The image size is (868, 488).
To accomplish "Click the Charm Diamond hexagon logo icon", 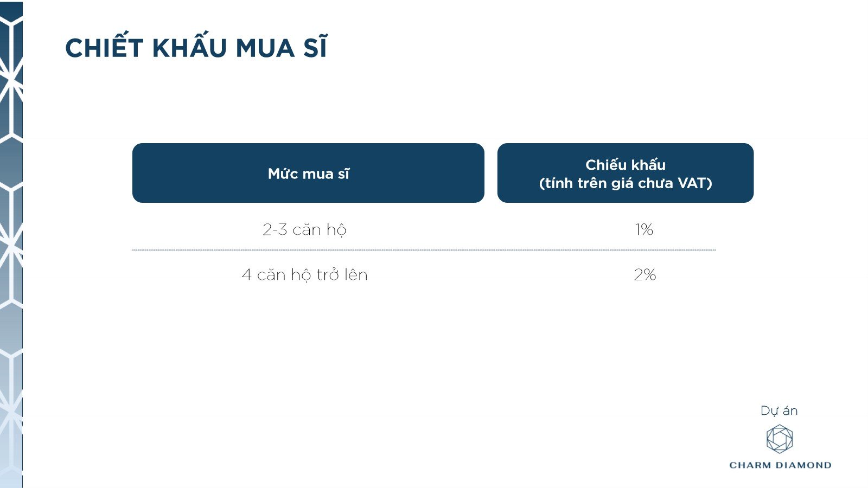I will point(780,439).
